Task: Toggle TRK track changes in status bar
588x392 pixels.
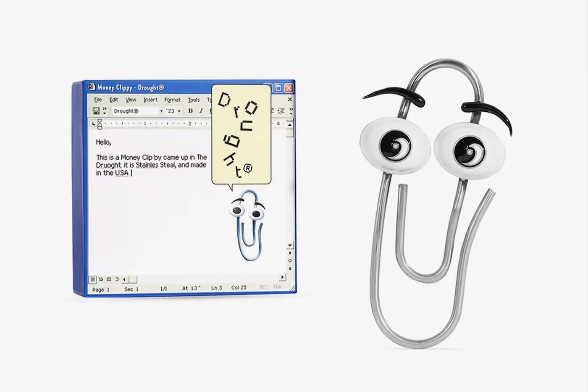Action: point(278,287)
